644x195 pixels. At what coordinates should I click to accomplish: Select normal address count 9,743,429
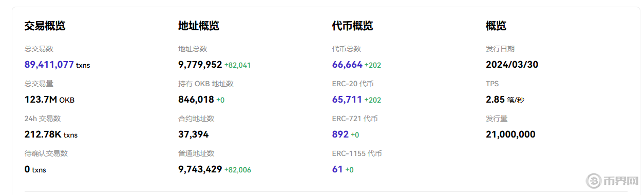[x=200, y=169]
